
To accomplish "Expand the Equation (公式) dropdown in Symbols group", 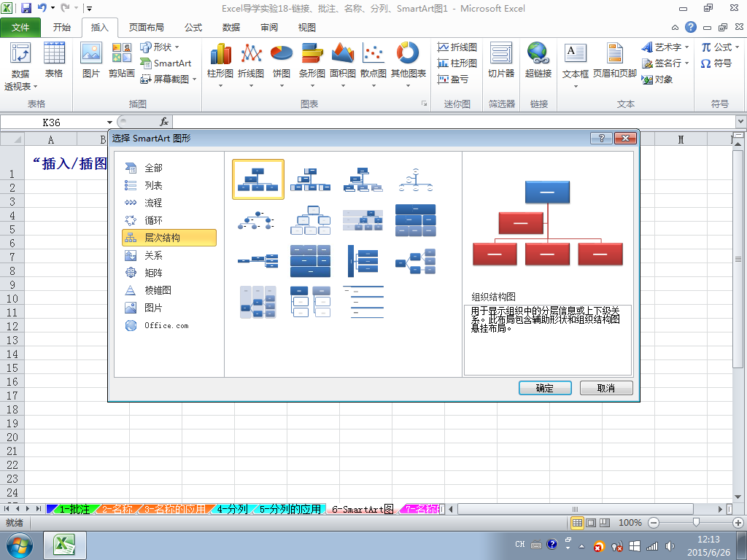I will click(737, 47).
